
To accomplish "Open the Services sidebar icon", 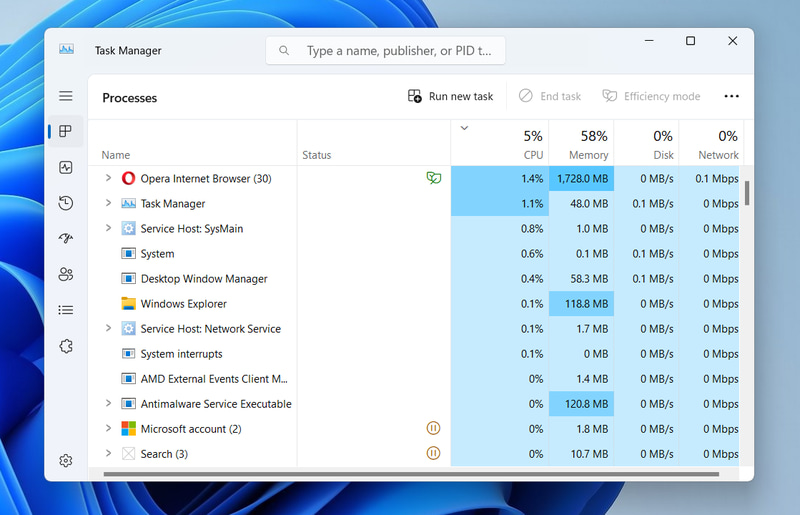I will click(x=66, y=346).
